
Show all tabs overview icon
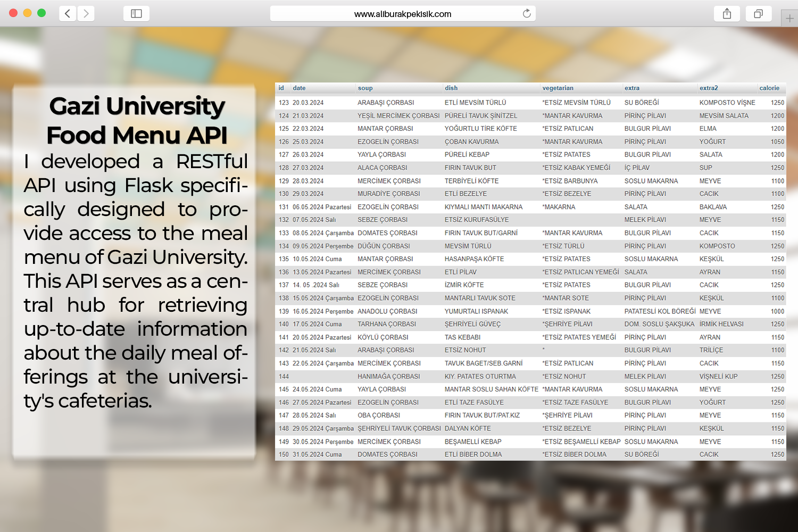tap(758, 13)
